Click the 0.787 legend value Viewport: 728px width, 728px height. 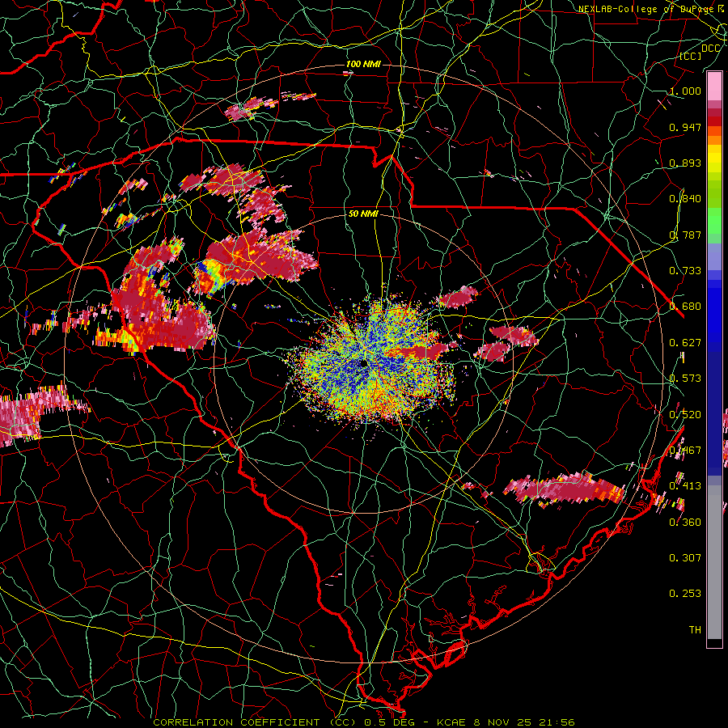click(x=685, y=235)
